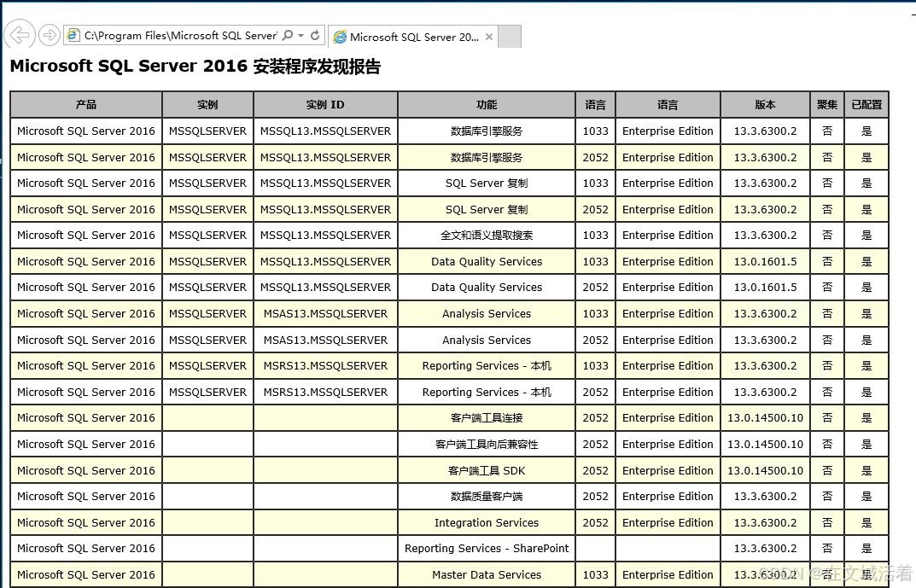The width and height of the screenshot is (916, 588).
Task: Select the 客户端工具向后兼容性 feature cell
Action: coord(487,445)
